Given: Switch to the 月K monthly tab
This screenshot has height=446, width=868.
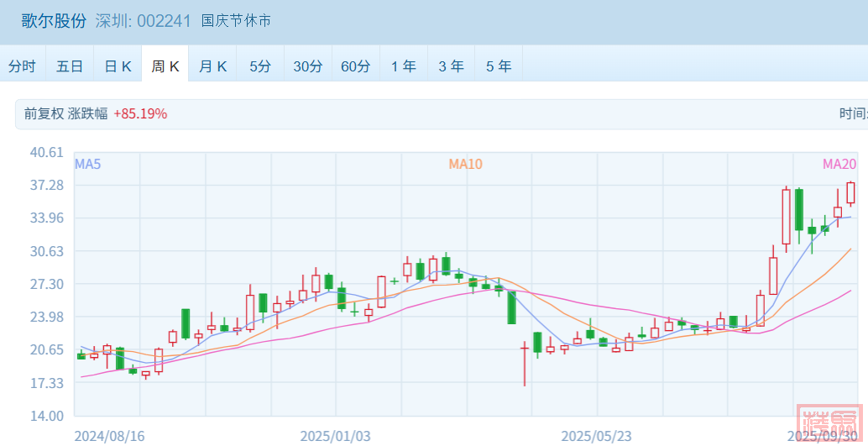Looking at the screenshot, I should pyautogui.click(x=213, y=66).
